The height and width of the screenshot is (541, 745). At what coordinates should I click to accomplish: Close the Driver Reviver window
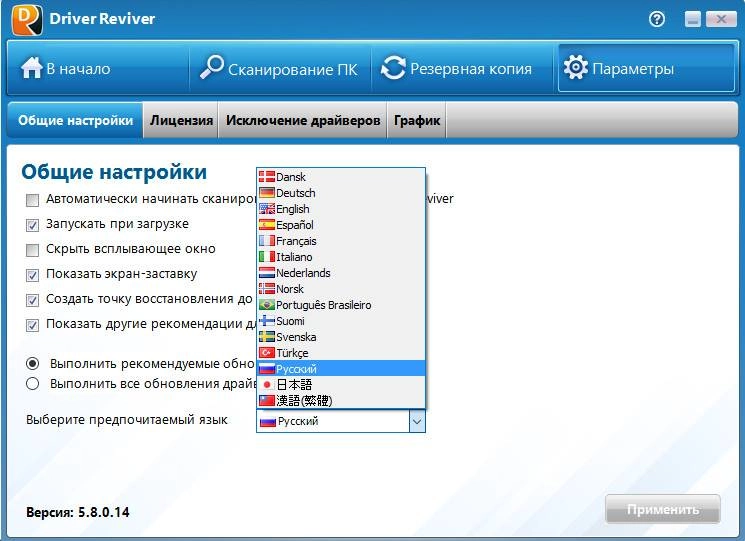[x=721, y=19]
